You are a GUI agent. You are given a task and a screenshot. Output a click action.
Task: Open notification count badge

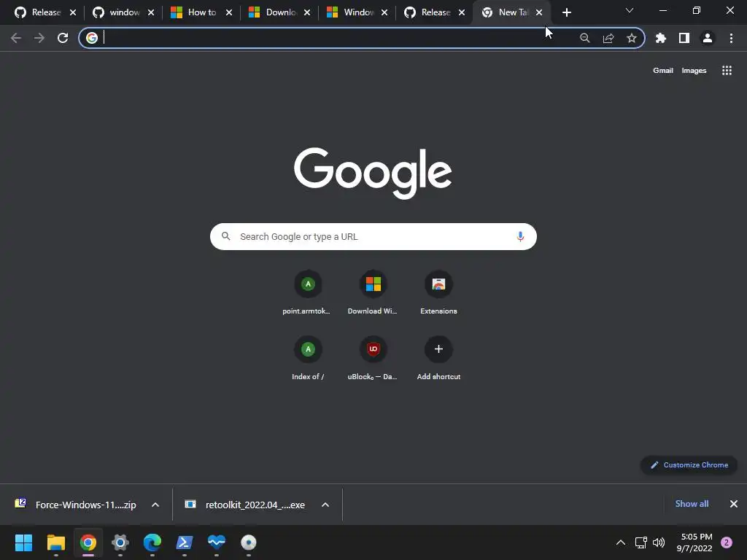(727, 542)
